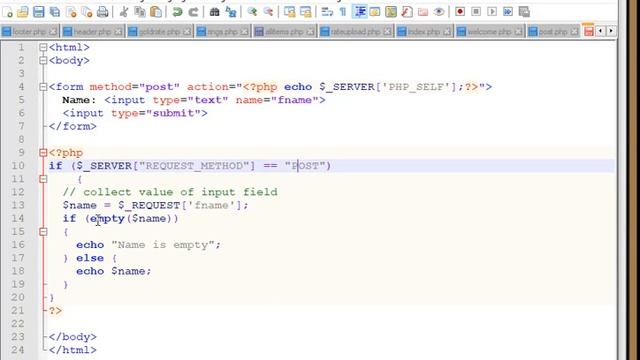
Task: Toggle the indent guide button
Action: coord(359,12)
